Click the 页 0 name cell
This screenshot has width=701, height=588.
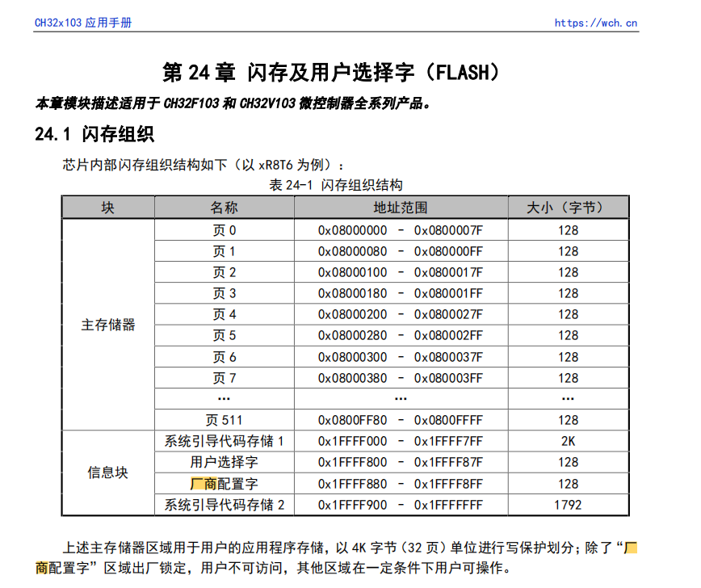point(225,230)
